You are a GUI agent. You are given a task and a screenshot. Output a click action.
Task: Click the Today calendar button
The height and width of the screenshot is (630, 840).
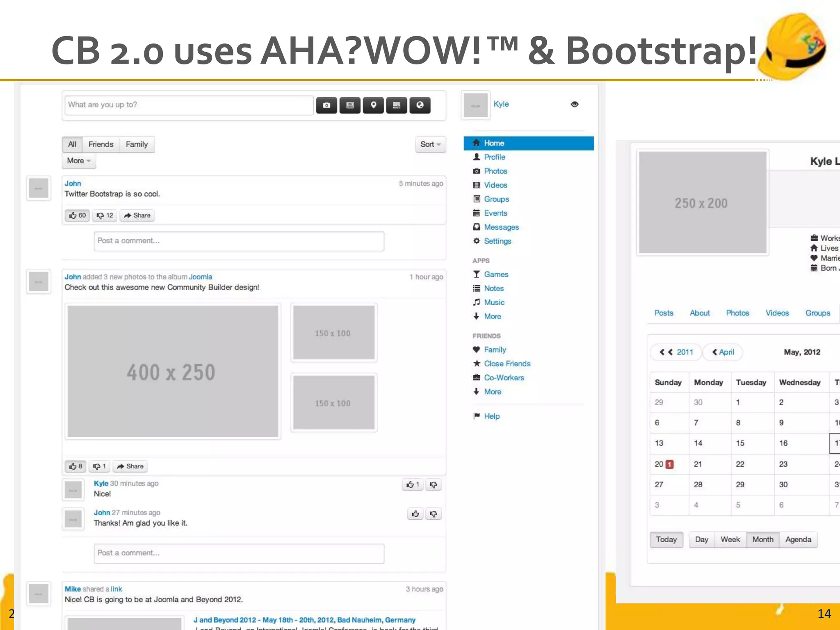(x=667, y=540)
